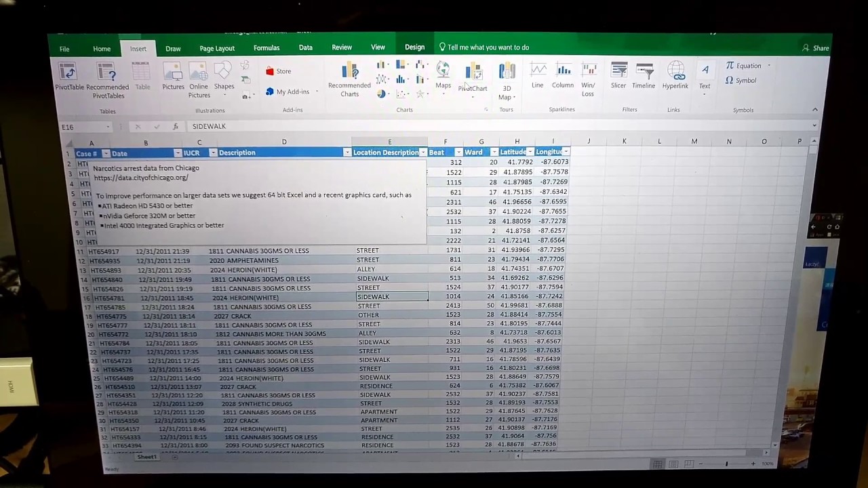This screenshot has height=488, width=868.
Task: Select column J header
Action: pyautogui.click(x=589, y=142)
